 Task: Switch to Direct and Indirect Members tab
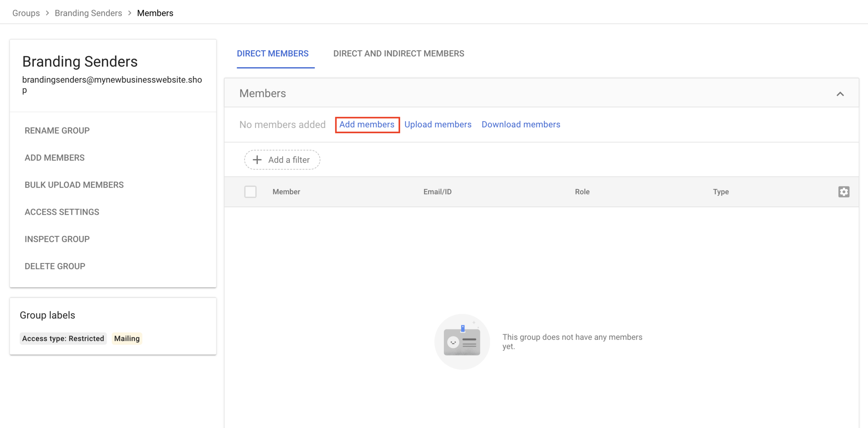tap(398, 54)
